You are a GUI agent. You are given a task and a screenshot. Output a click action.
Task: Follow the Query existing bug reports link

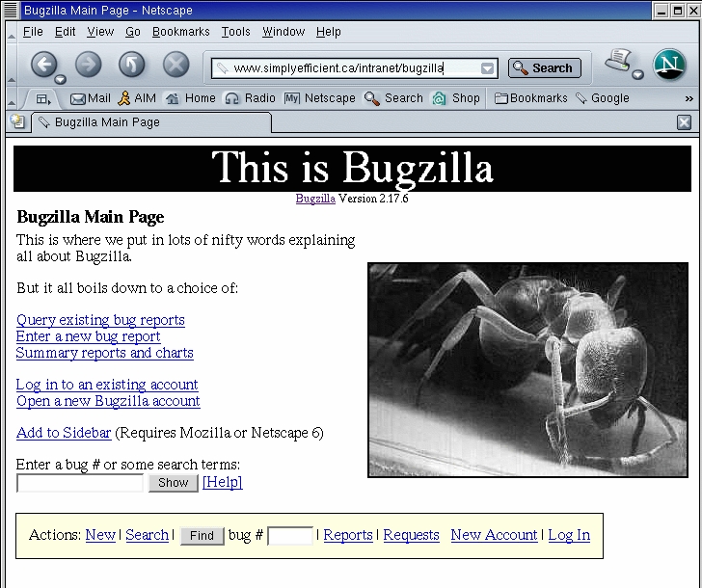(x=100, y=320)
